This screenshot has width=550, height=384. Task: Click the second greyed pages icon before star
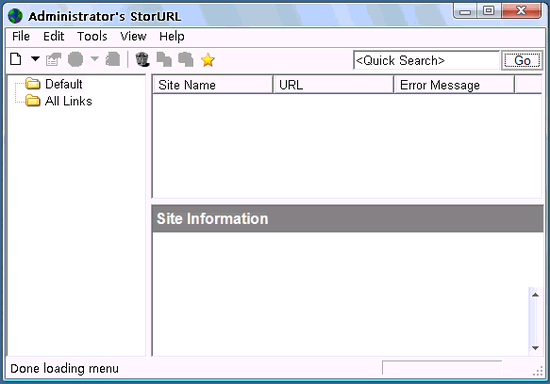pos(186,59)
